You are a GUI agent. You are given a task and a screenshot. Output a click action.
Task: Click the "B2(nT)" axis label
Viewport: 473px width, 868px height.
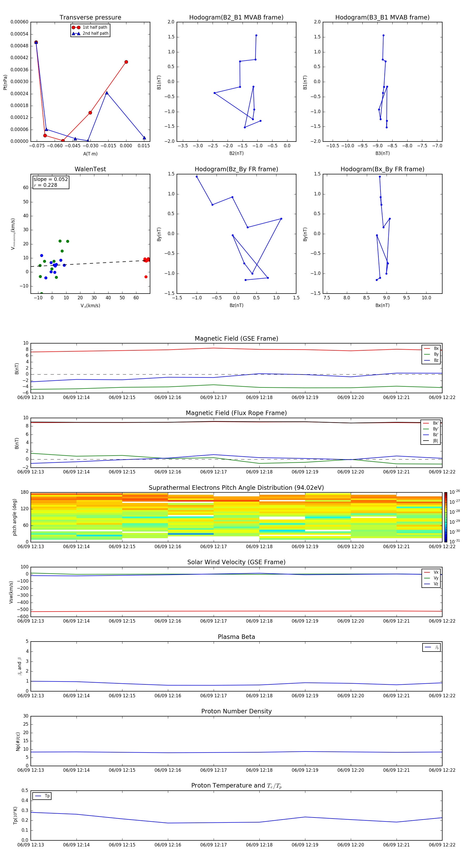236,153
